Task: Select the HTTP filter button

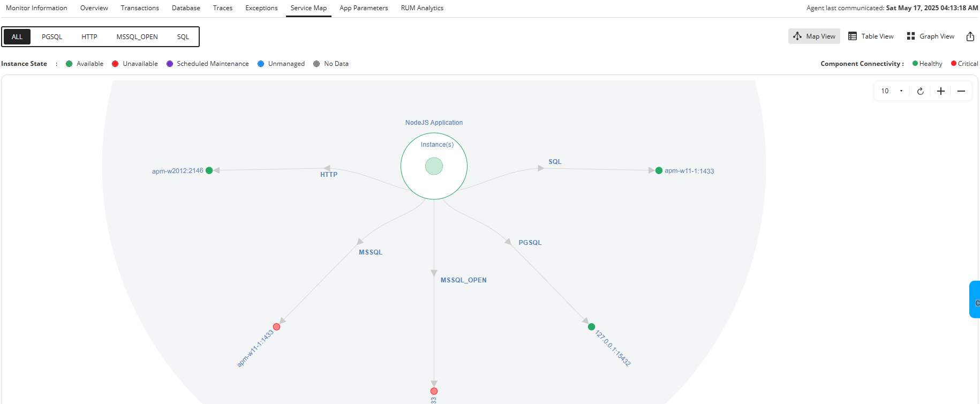Action: click(x=89, y=37)
